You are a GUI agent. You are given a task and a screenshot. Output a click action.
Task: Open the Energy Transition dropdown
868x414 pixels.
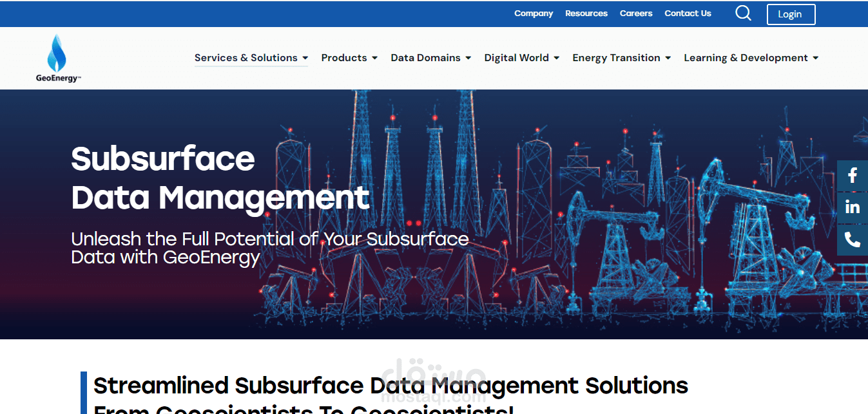tap(622, 58)
